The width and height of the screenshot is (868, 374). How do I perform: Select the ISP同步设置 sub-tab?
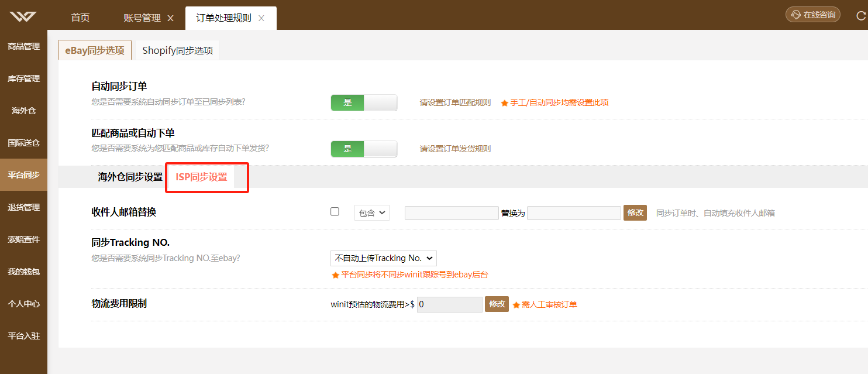[201, 177]
